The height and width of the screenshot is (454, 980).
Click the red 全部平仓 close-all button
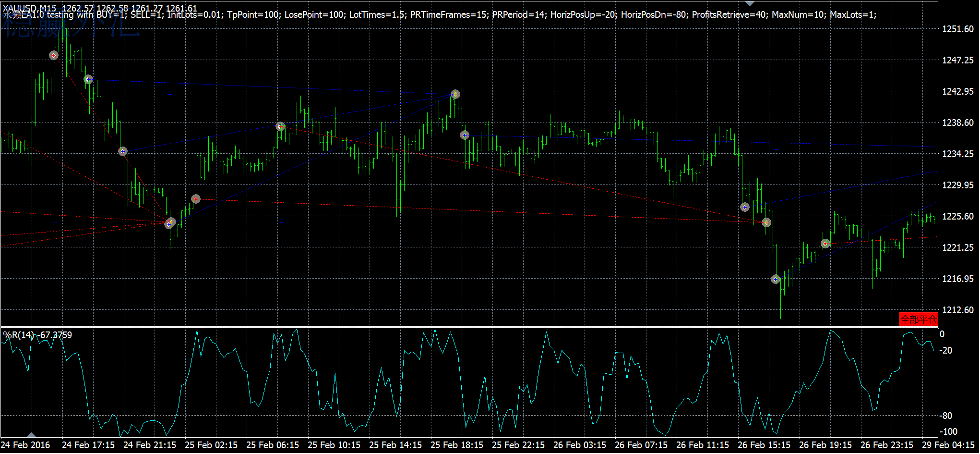click(x=918, y=319)
